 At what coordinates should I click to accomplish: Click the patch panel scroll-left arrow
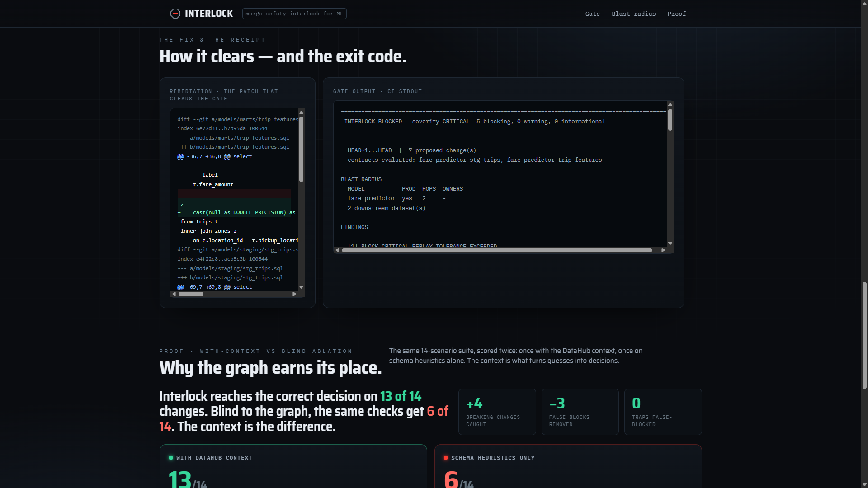coord(174,294)
